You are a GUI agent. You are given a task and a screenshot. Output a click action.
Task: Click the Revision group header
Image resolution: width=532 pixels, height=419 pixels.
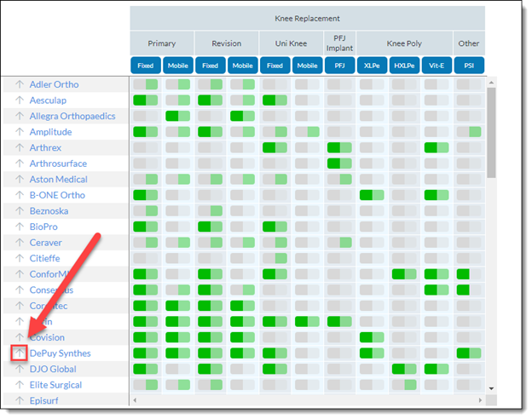(x=226, y=43)
